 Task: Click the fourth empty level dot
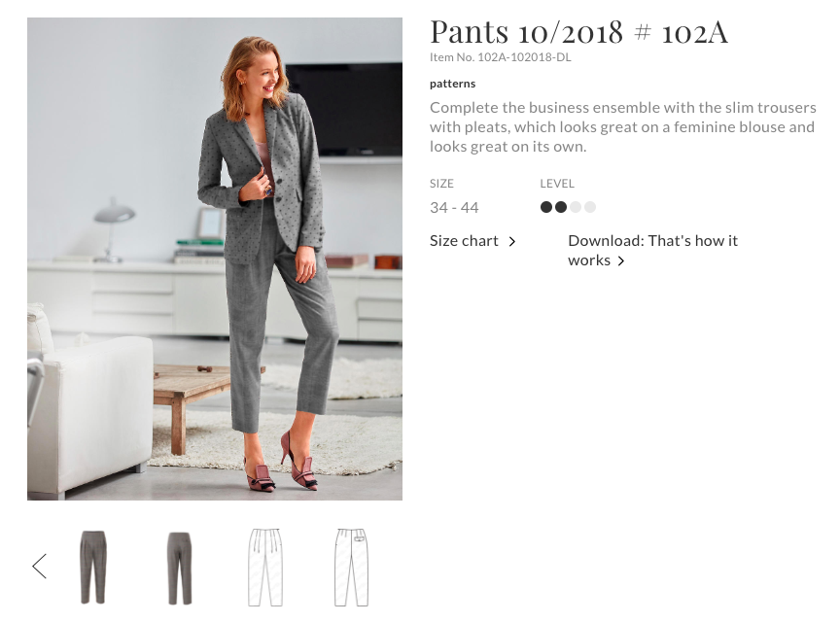(x=590, y=207)
